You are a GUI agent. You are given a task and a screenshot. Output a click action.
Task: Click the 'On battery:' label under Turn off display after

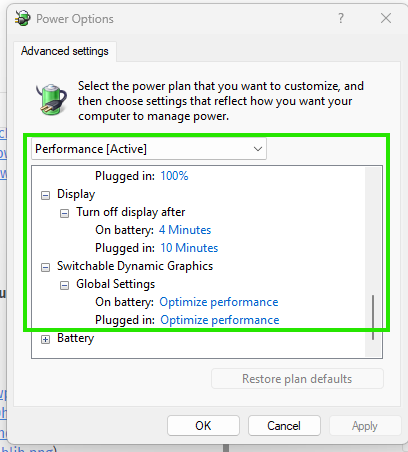pyautogui.click(x=125, y=230)
